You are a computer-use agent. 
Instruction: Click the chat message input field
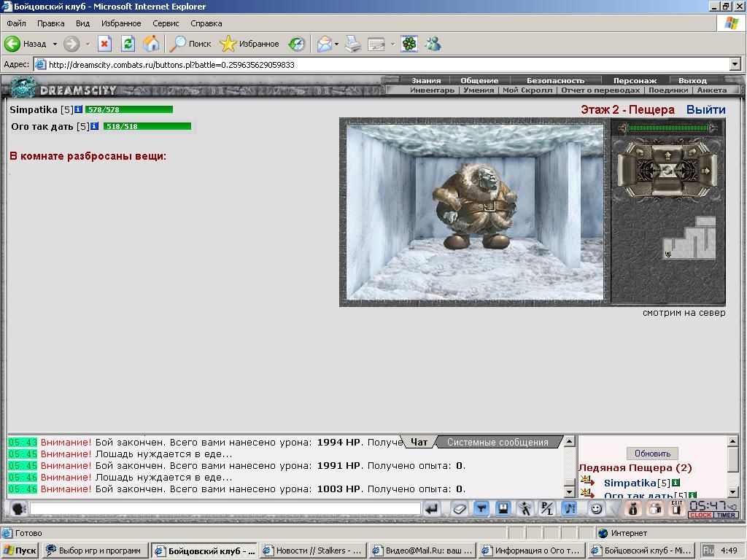coord(225,508)
